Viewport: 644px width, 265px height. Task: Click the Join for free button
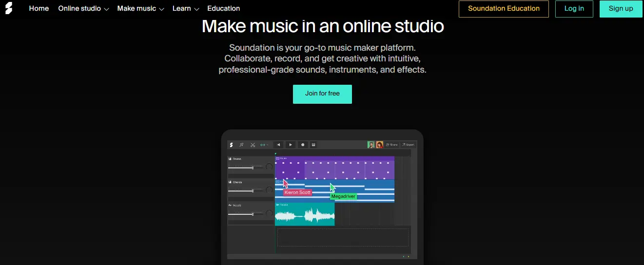322,94
